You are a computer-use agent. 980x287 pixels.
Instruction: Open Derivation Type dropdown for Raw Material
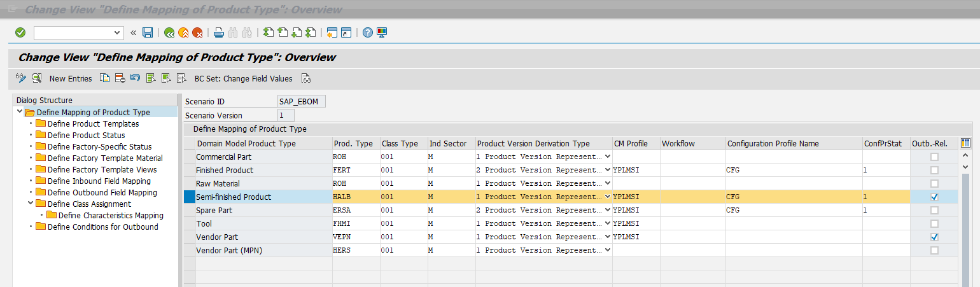607,183
